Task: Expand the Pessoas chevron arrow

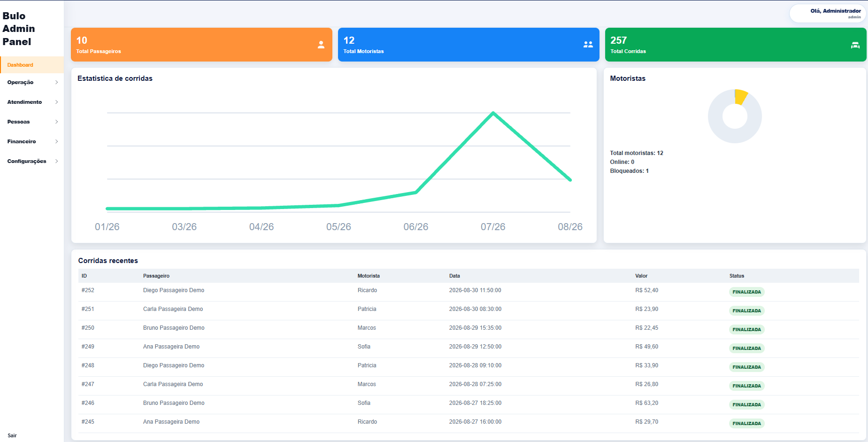Action: pos(57,122)
